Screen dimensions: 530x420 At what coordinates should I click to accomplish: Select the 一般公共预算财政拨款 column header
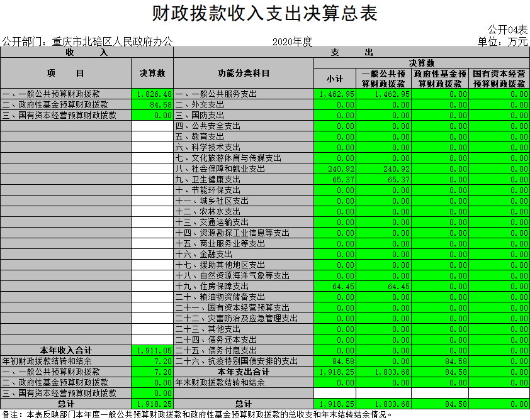pyautogui.click(x=383, y=79)
